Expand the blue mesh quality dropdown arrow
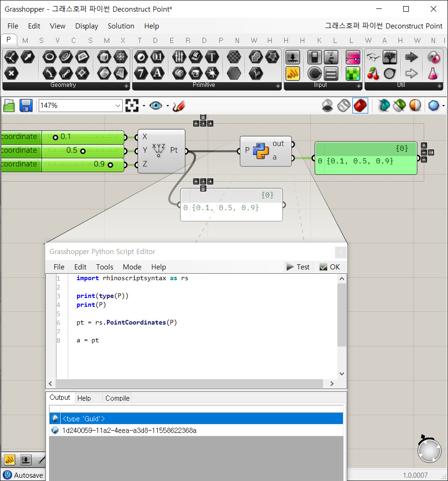Screen dimensions: 448x481 (443, 106)
